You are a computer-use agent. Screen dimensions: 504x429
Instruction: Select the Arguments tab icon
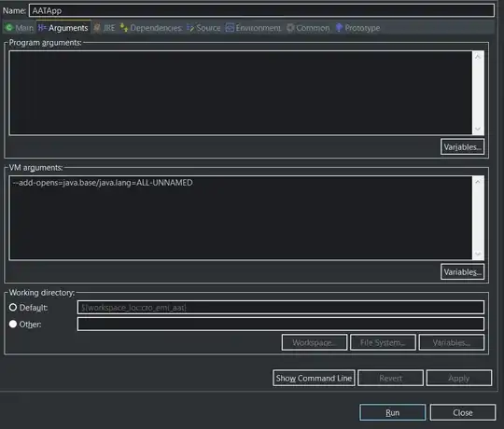coord(42,28)
